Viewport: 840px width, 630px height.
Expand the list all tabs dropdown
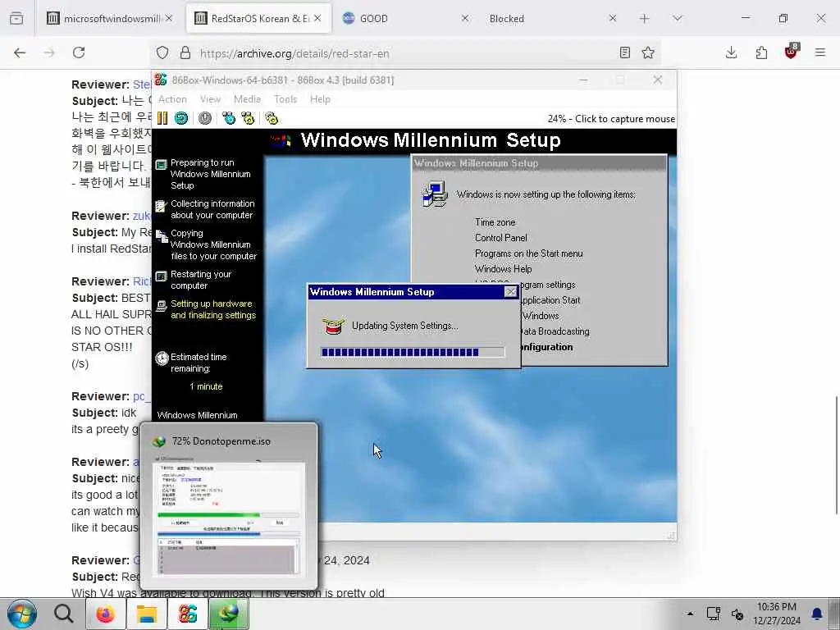point(677,18)
